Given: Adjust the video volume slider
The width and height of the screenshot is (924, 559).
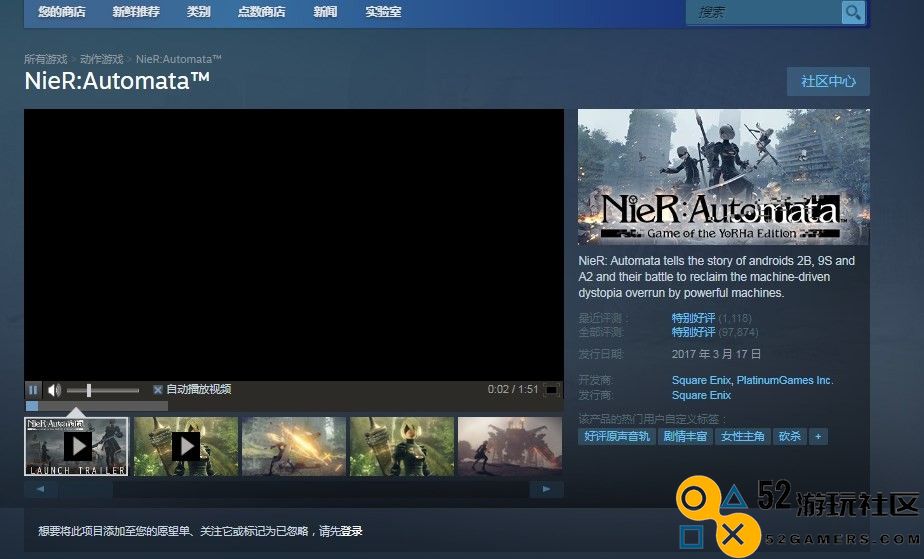Looking at the screenshot, I should (103, 390).
